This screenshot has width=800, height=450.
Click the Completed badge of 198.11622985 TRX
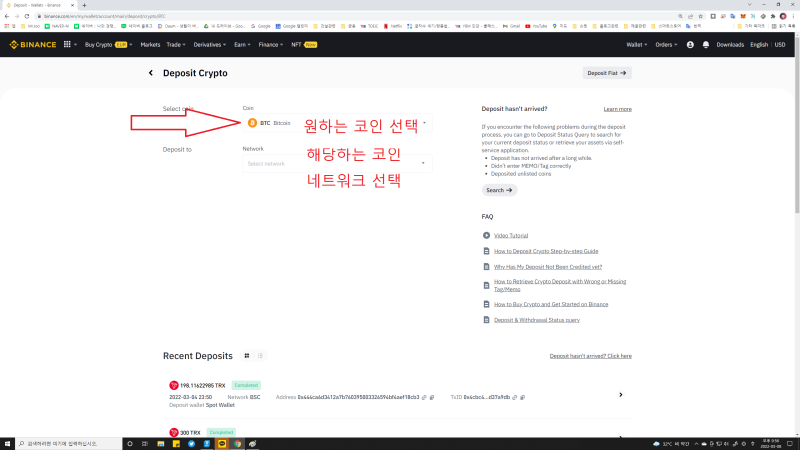coord(246,385)
